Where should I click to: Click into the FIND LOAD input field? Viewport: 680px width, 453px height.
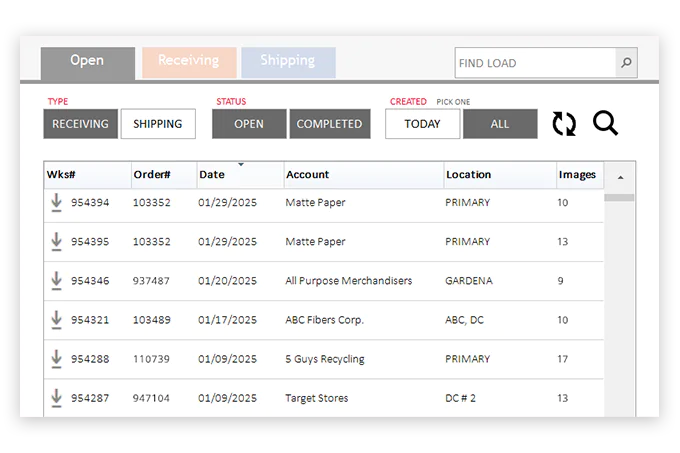tap(534, 63)
